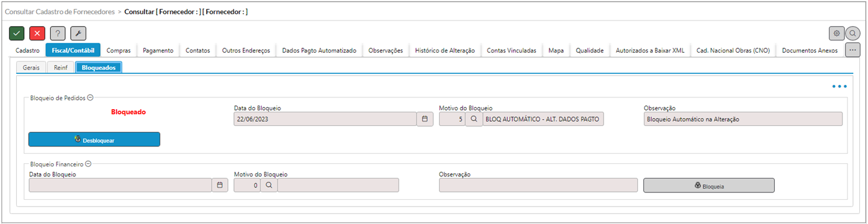Switch to the Observações tab
This screenshot has width=868, height=224.
pos(386,50)
